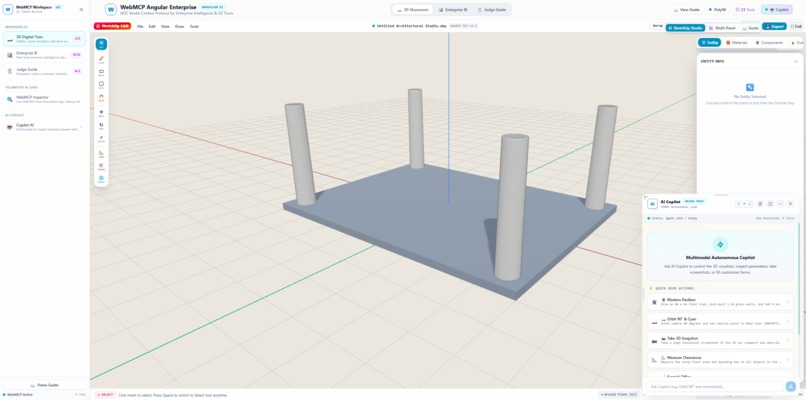Viewport: 806px width, 400px height.
Task: Run the Take 3D Snapshot quick action
Action: [720, 340]
